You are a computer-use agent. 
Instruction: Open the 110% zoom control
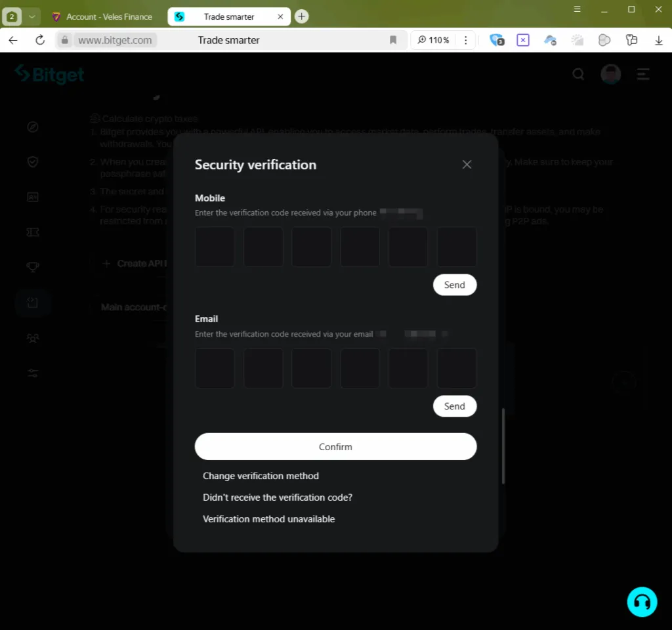click(x=434, y=40)
